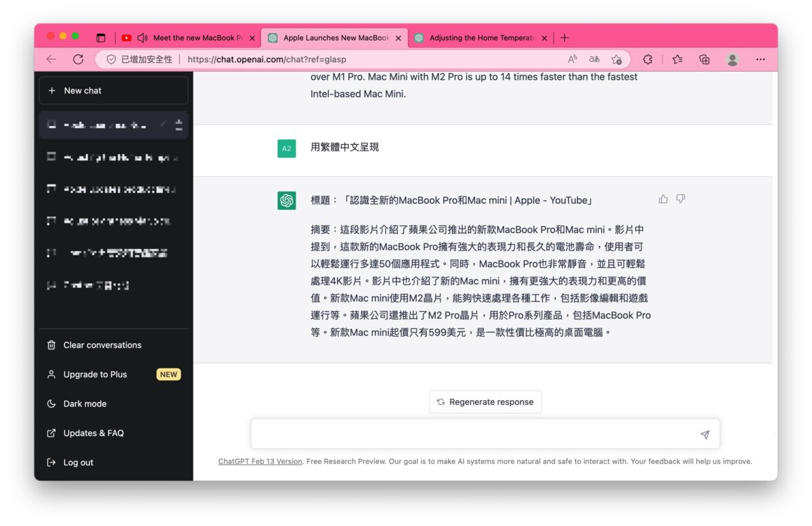Viewport: 812px width, 526px height.
Task: Click the text 用繁體中文呈現
Action: 344,147
